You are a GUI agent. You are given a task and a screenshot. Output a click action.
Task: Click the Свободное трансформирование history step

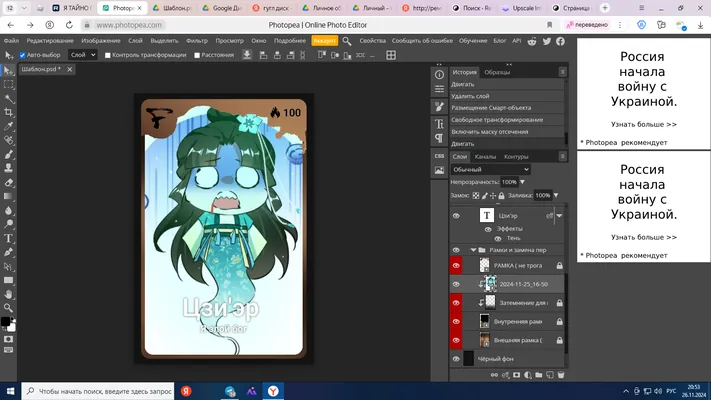497,120
